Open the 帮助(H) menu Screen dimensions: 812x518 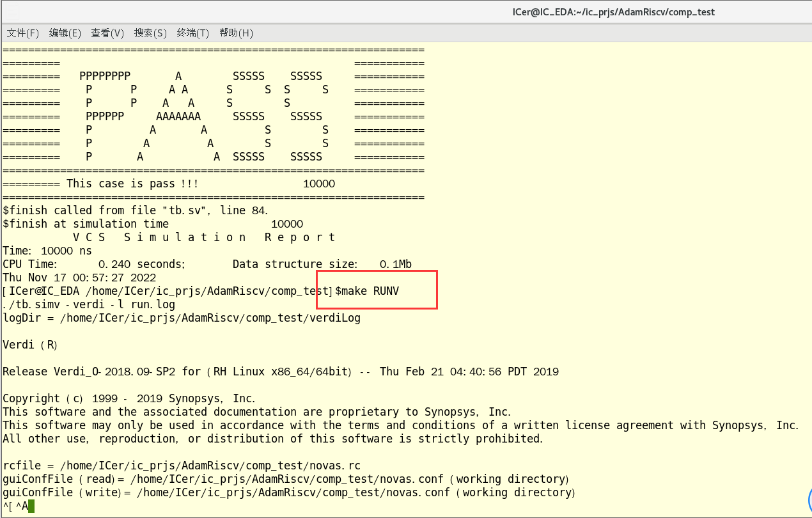click(236, 33)
